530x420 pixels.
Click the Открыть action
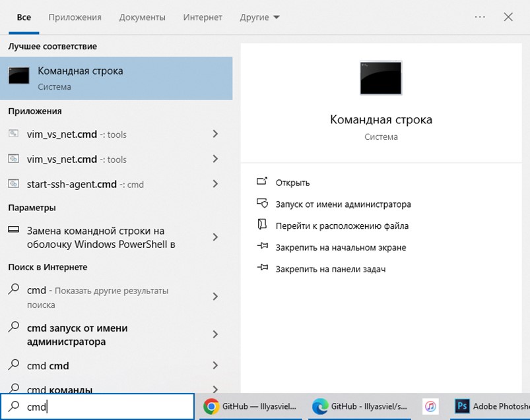click(x=292, y=183)
